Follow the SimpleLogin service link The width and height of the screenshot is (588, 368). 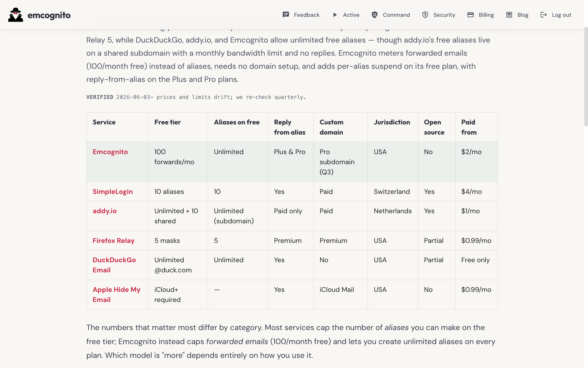point(113,192)
